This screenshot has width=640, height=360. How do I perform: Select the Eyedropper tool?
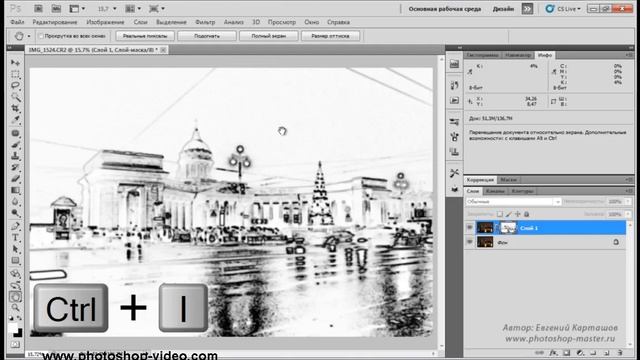(16, 120)
